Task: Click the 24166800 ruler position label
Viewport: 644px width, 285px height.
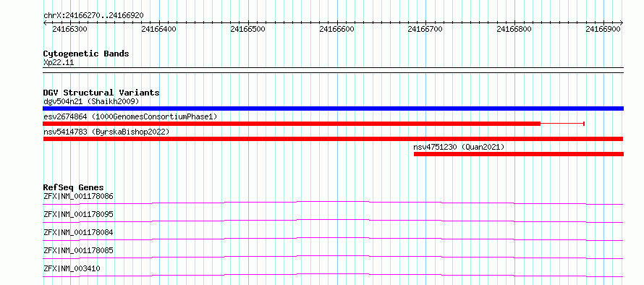Action: click(x=514, y=29)
